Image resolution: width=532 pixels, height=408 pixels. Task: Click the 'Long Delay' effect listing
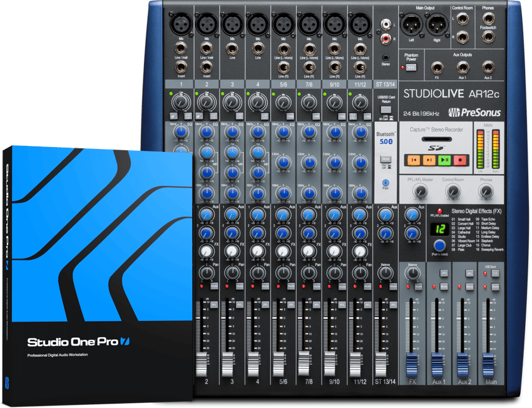tap(487, 232)
